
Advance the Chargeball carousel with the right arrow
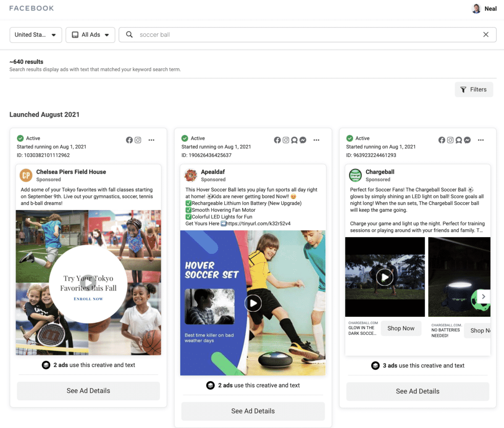point(483,296)
